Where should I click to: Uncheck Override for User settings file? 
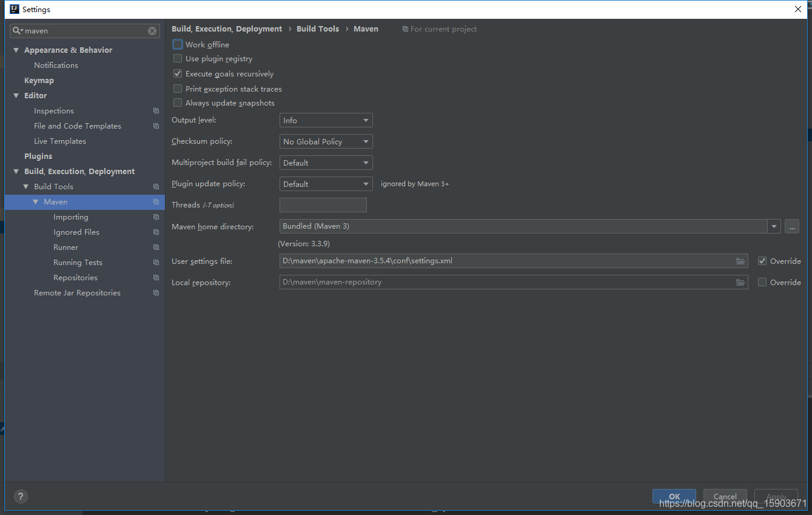[x=762, y=261]
